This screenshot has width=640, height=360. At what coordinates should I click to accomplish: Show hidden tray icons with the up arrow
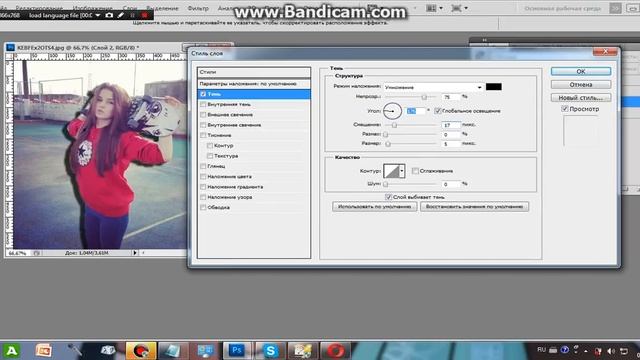coord(586,351)
